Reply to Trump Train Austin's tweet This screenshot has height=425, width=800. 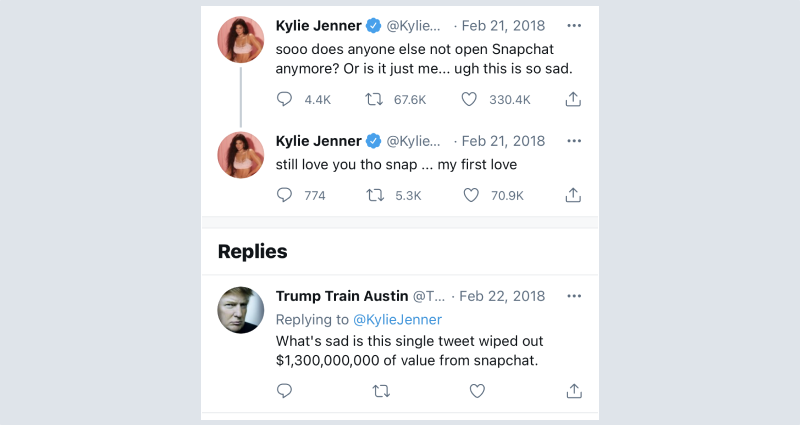pos(284,390)
